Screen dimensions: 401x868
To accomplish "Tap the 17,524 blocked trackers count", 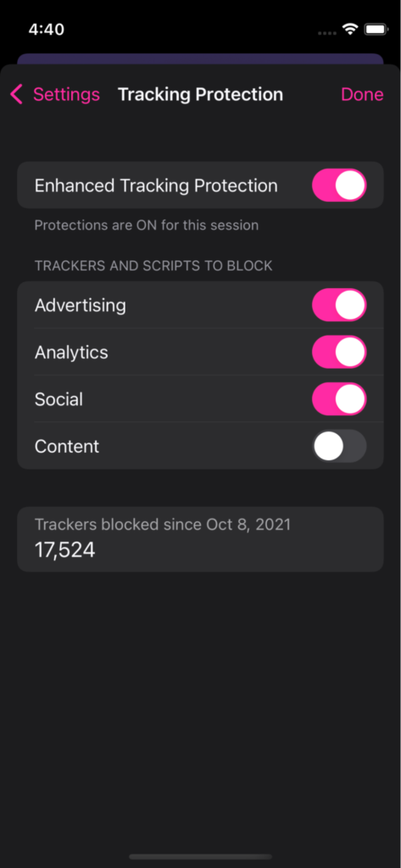I will click(x=64, y=550).
